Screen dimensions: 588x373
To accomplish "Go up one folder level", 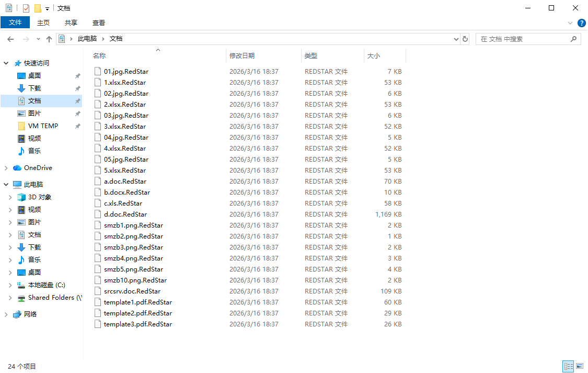I will point(49,39).
